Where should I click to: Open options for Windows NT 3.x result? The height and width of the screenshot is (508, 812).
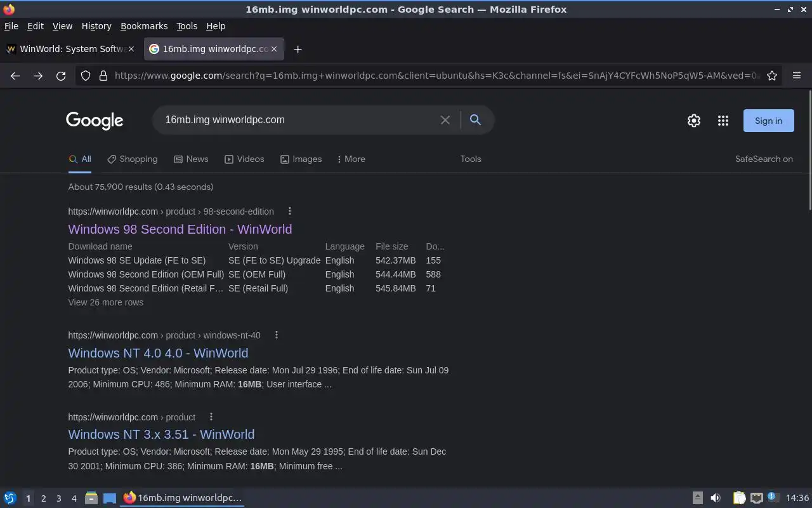211,417
